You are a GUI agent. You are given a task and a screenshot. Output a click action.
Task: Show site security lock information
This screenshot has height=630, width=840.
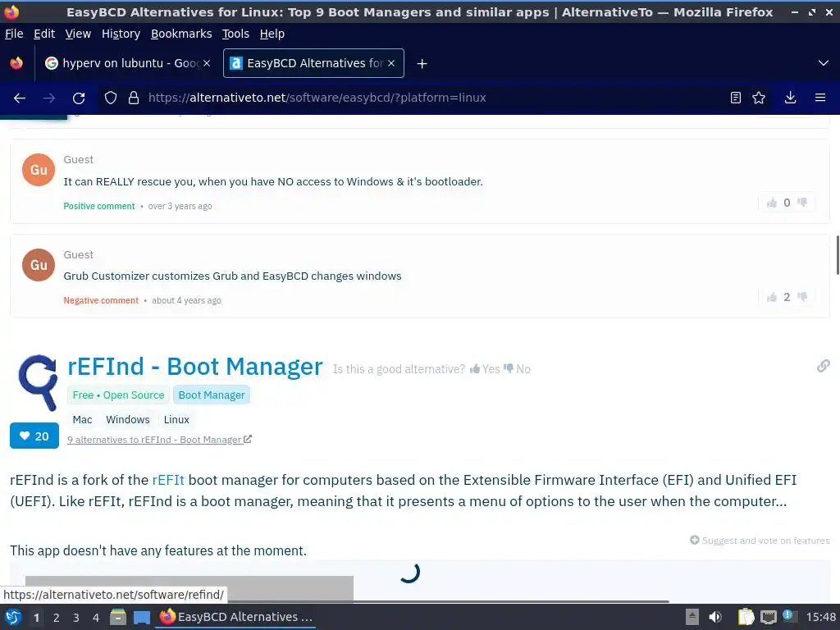134,98
